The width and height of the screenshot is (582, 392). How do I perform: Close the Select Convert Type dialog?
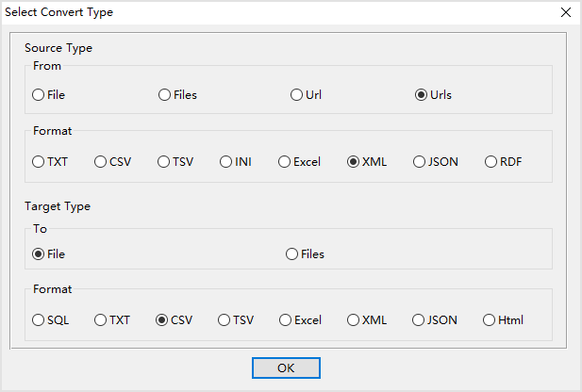pos(565,12)
